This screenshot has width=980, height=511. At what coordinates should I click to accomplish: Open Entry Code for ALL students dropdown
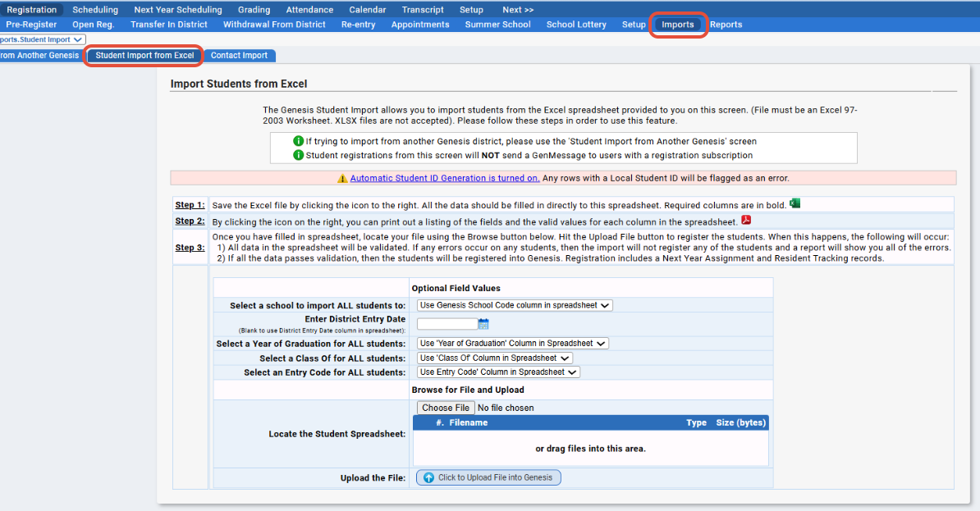click(x=498, y=372)
